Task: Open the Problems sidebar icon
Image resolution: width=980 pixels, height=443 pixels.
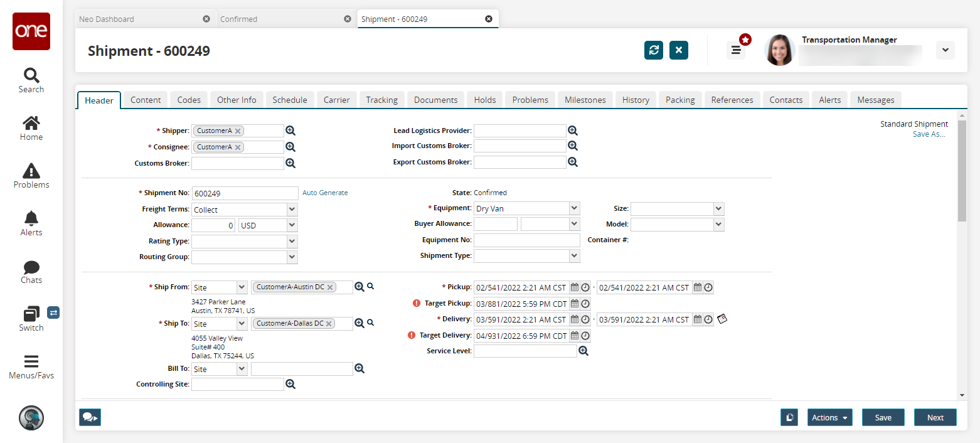Action: (x=31, y=175)
